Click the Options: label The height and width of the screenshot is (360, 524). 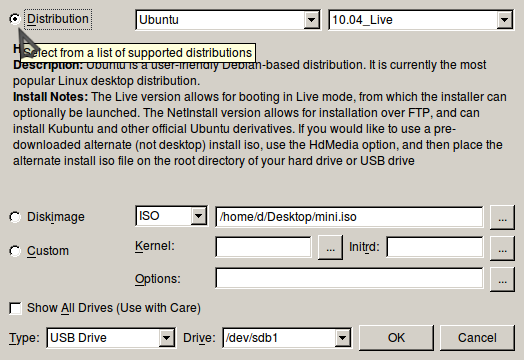point(157,279)
